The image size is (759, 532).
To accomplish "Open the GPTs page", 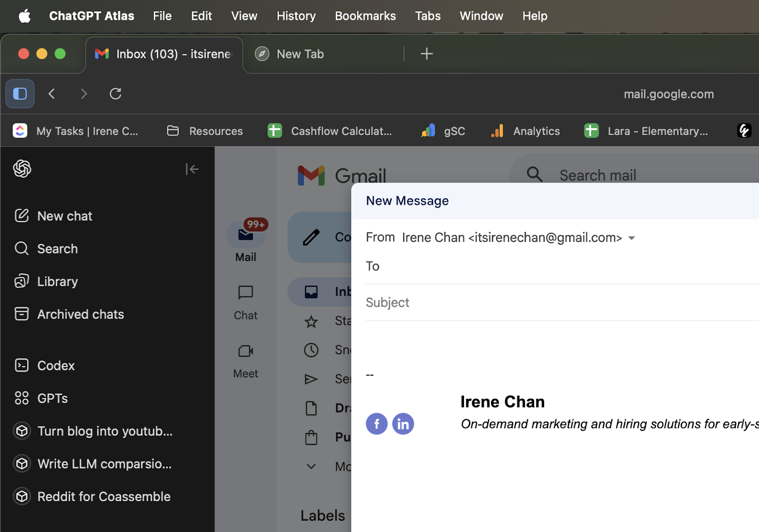I will (41, 398).
